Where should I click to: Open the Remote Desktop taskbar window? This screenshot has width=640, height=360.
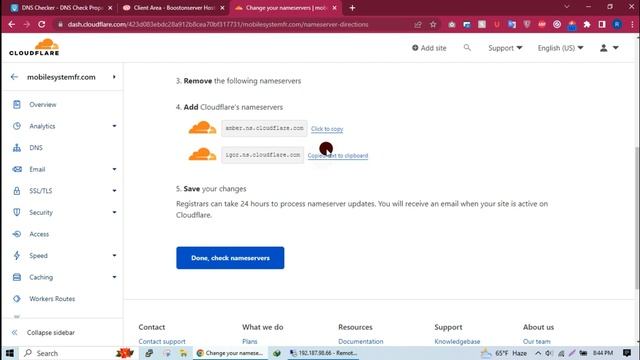pyautogui.click(x=323, y=353)
